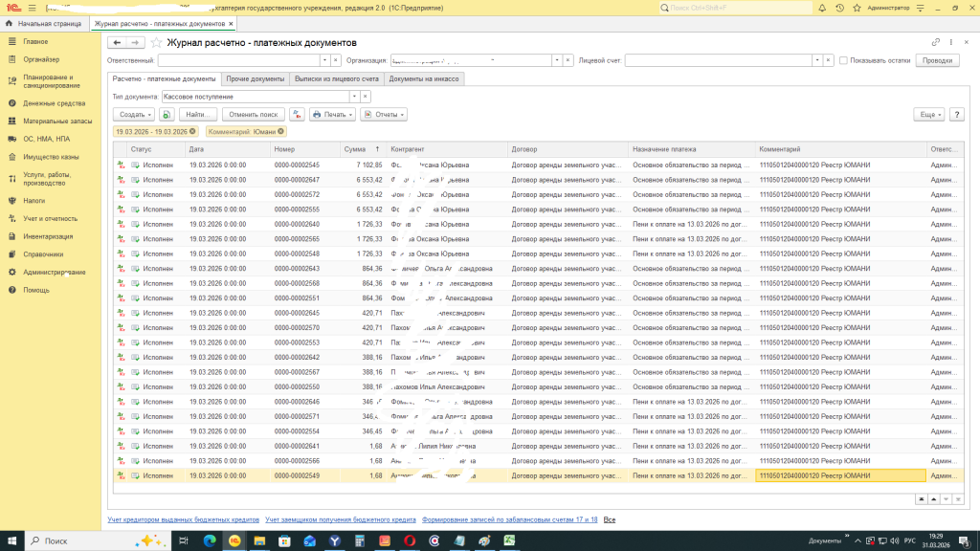Open the Администрирование section
Viewport: 980px width, 551px height.
point(55,273)
